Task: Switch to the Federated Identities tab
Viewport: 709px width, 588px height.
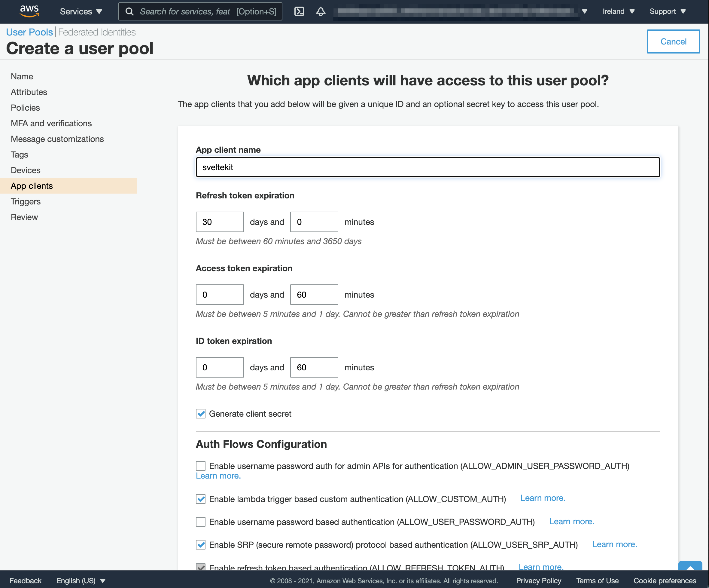Action: [96, 32]
